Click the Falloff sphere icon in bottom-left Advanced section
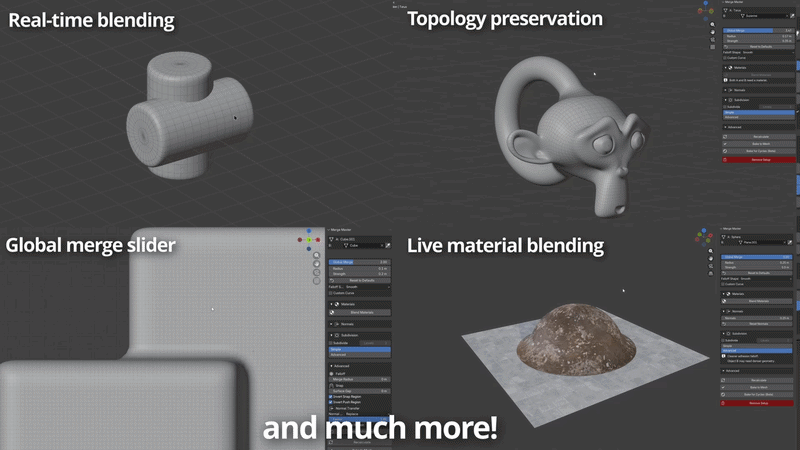Screen dimensions: 800x450 tap(331, 373)
